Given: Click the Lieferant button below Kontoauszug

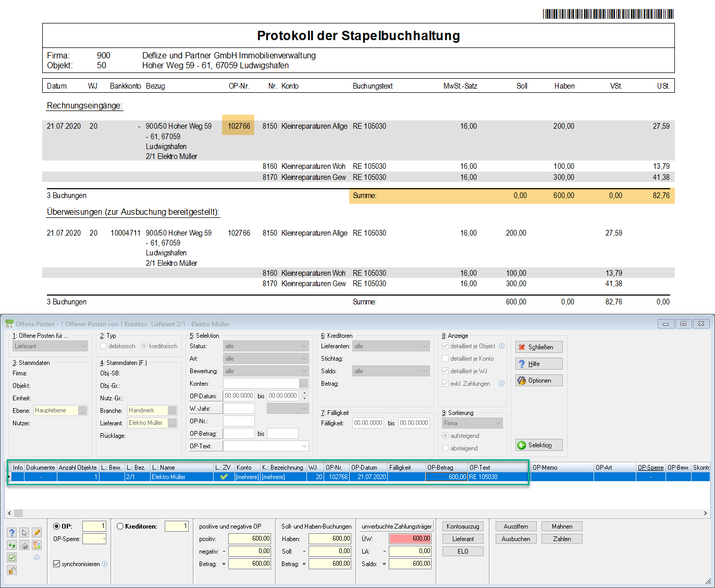Looking at the screenshot, I should (463, 539).
